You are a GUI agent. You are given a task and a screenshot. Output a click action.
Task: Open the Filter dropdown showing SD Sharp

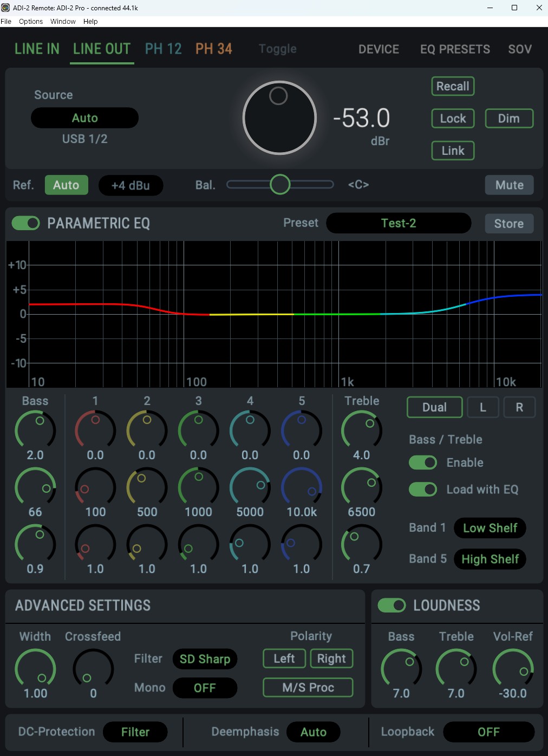point(205,659)
